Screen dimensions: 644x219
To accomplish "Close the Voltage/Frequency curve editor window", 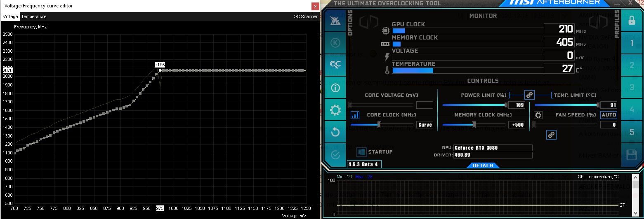I will click(x=315, y=6).
